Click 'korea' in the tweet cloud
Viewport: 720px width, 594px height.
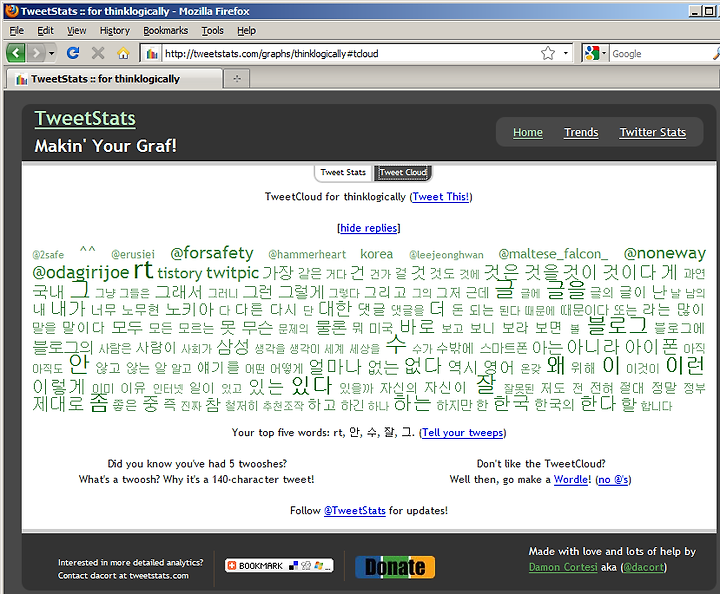click(377, 254)
